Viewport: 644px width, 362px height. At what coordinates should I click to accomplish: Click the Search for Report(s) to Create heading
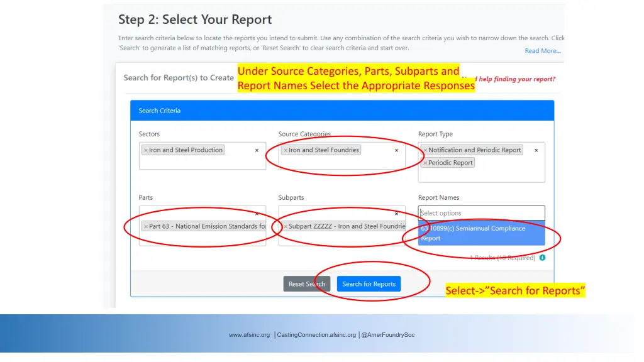[179, 77]
